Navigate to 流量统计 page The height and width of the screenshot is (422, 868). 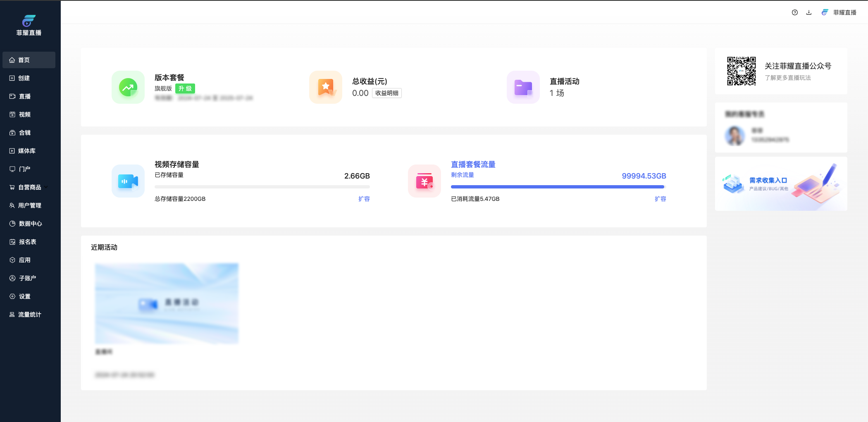29,315
